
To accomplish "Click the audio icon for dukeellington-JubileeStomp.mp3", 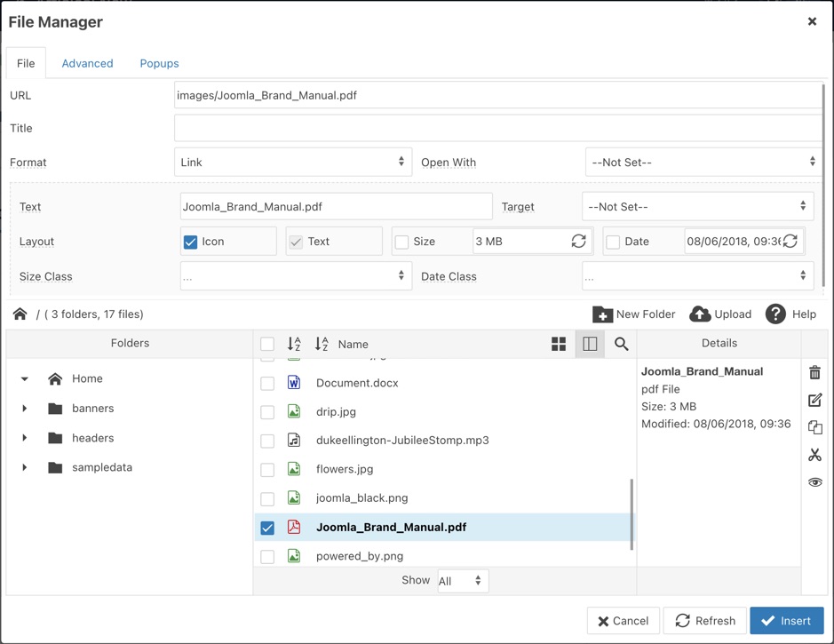I will point(294,440).
